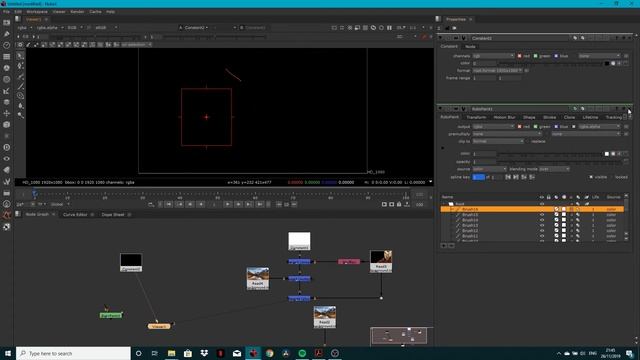Screen dimensions: 640x360
Task: Open the output channels dropdown in RotoPaint1
Action: [493, 127]
